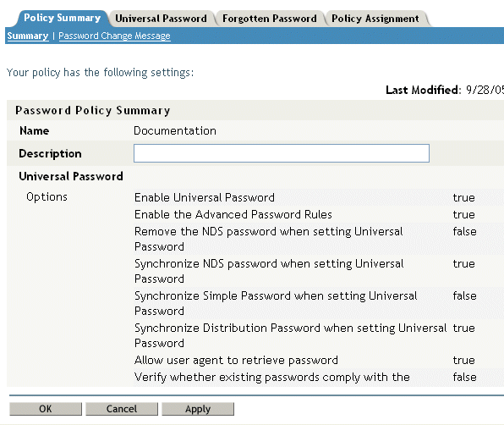The height and width of the screenshot is (425, 504).
Task: Open the Policy Summary tab
Action: coord(62,18)
